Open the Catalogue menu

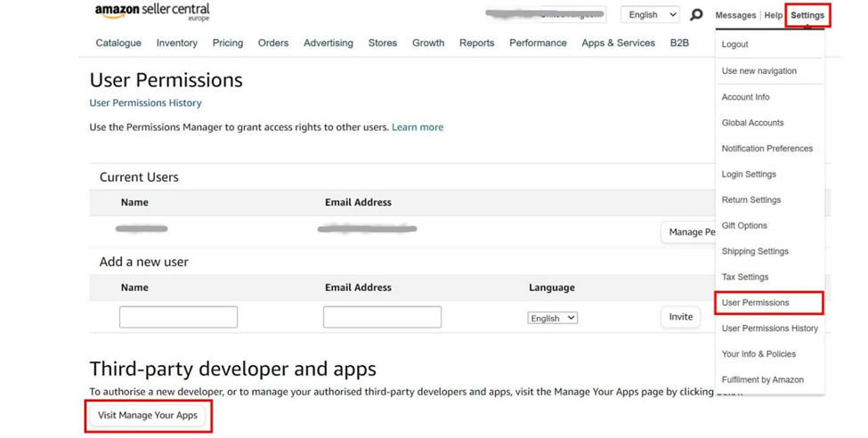(118, 43)
